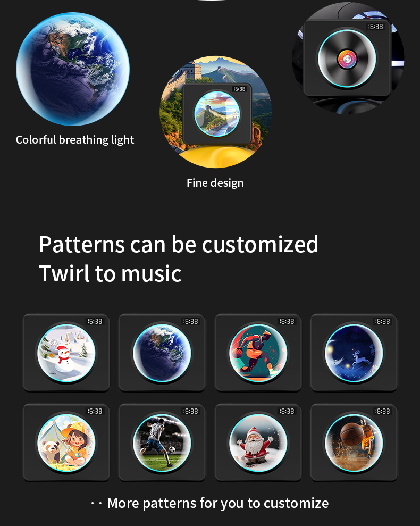
Task: Click the snowman pattern thumbnail
Action: click(x=66, y=353)
